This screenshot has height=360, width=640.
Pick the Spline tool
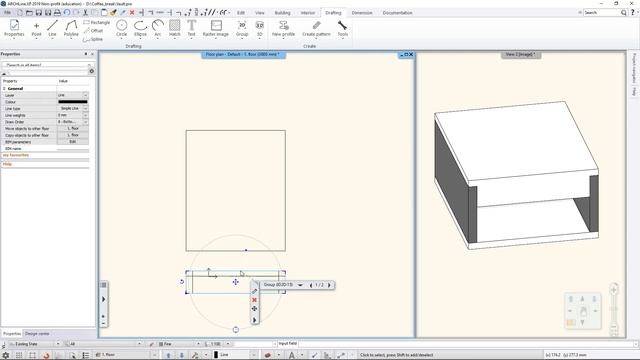[93, 39]
